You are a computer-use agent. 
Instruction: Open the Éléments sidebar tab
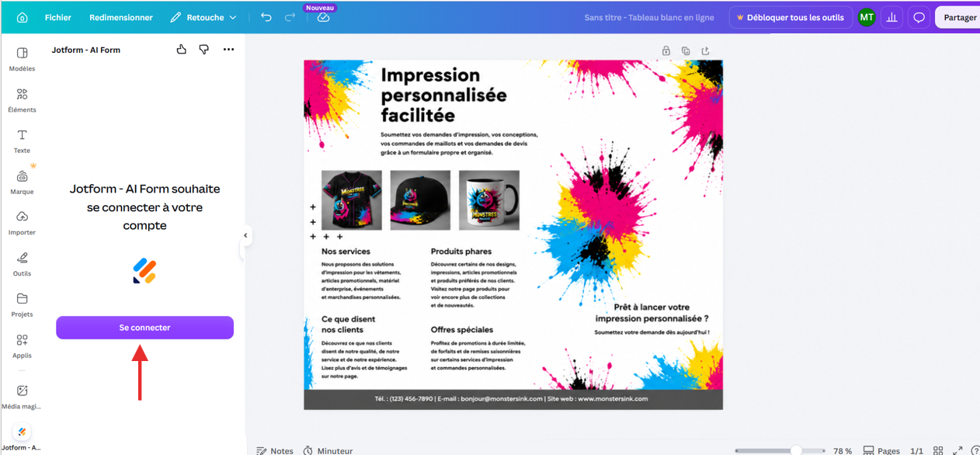tap(22, 100)
